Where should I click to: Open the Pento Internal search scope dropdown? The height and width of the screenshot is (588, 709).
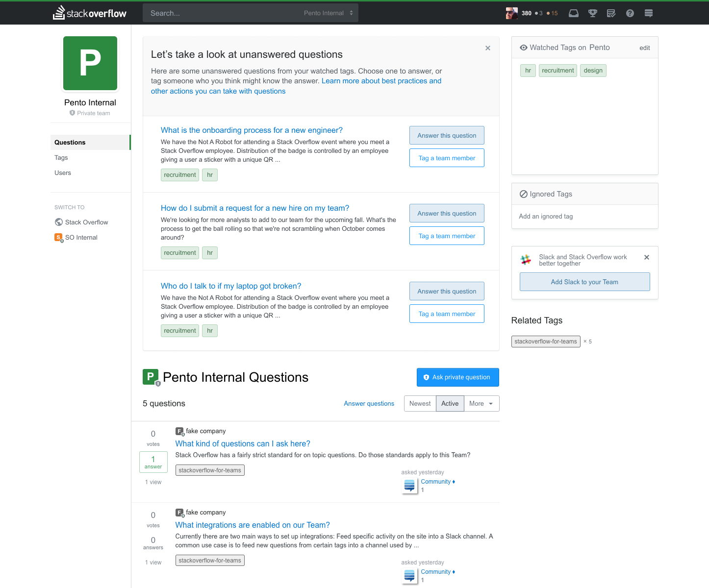coord(329,13)
